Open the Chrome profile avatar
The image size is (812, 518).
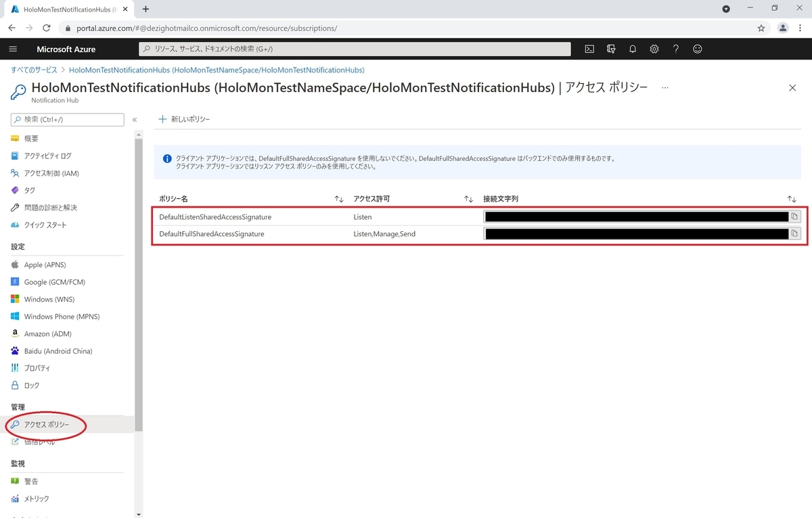pyautogui.click(x=783, y=28)
